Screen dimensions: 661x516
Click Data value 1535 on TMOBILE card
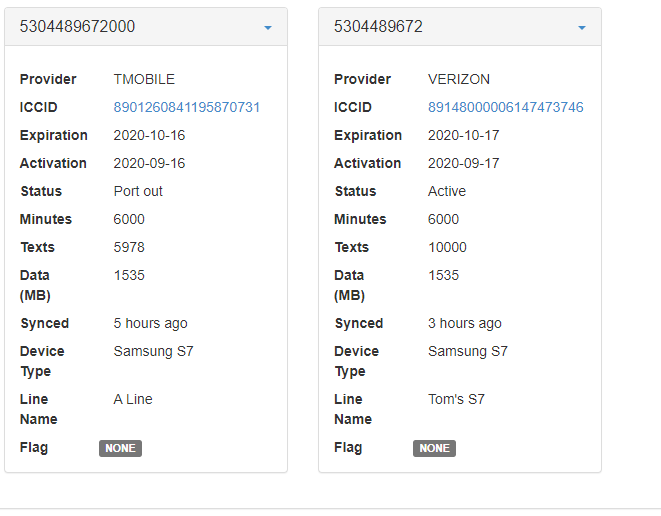(x=129, y=275)
